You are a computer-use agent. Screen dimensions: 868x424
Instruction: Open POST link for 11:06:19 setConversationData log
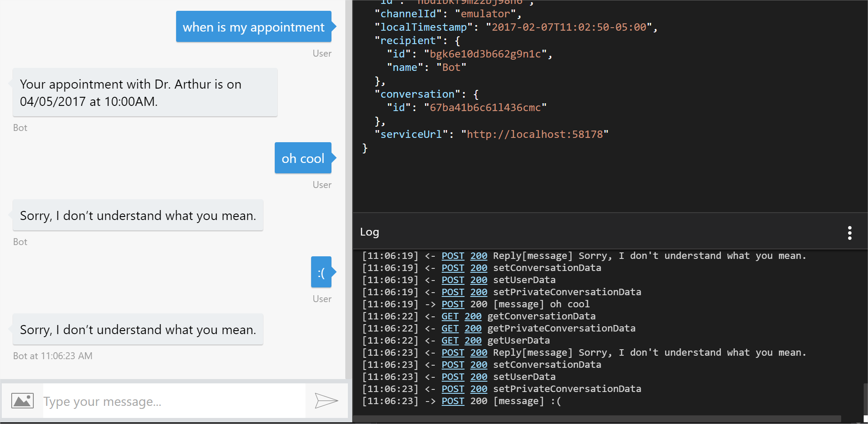point(453,268)
